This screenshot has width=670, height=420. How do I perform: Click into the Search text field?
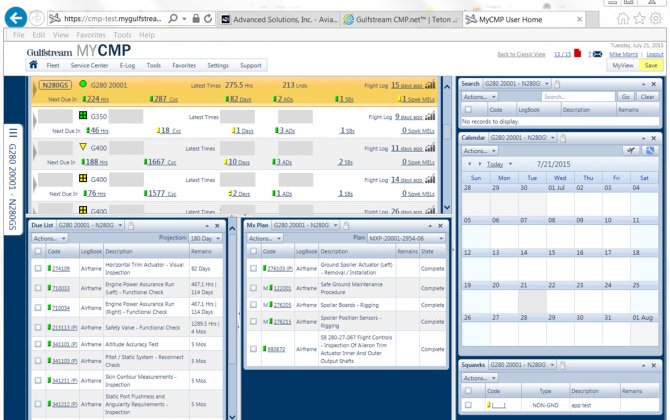click(x=578, y=97)
